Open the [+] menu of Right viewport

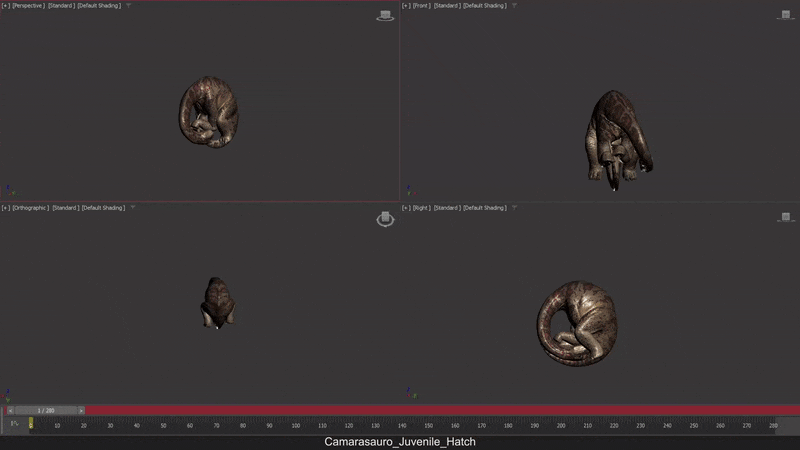pyautogui.click(x=406, y=208)
